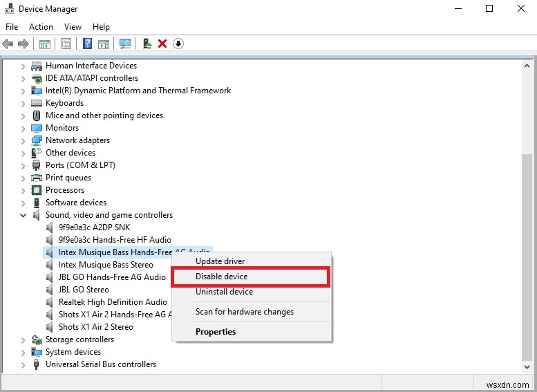Click Show/Hide Console Tree toolbar icon
Image resolution: width=537 pixels, height=392 pixels.
[x=44, y=44]
